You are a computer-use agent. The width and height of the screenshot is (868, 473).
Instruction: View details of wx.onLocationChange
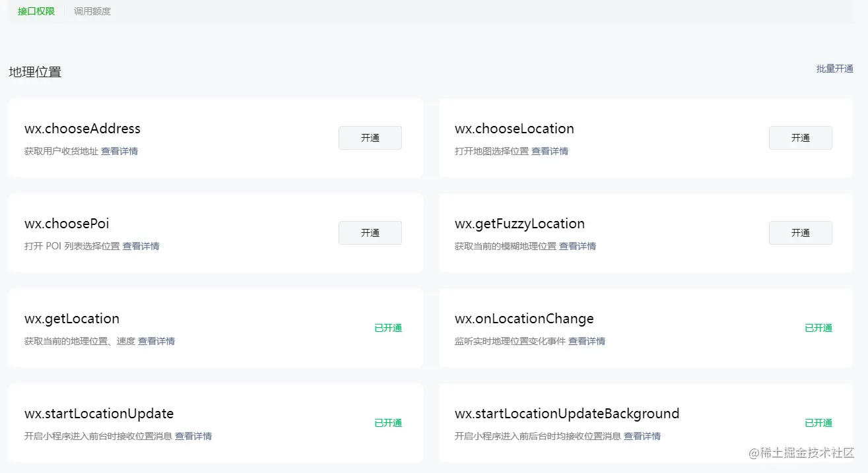(587, 341)
